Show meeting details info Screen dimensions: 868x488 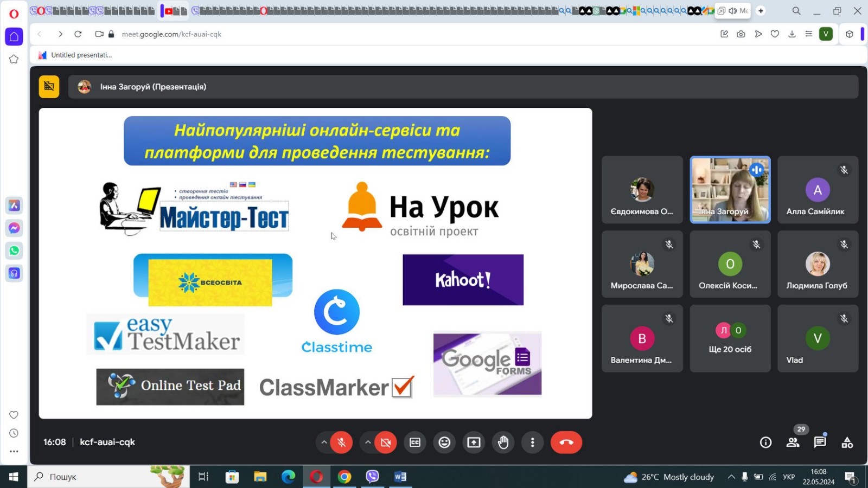(x=765, y=442)
